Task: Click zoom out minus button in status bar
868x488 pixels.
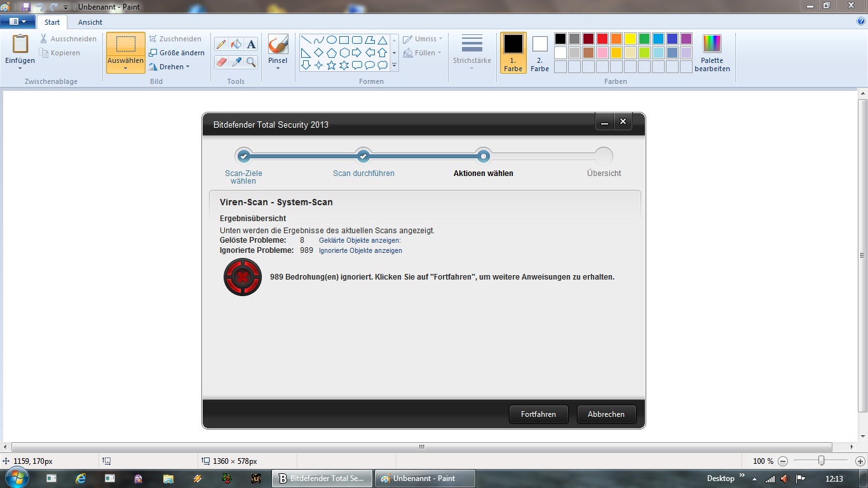Action: tap(783, 461)
